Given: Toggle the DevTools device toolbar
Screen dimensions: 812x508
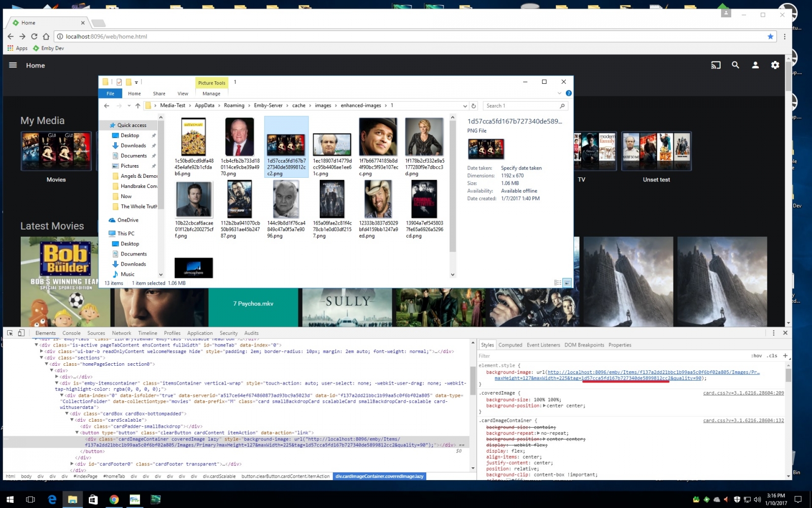Looking at the screenshot, I should tap(21, 333).
